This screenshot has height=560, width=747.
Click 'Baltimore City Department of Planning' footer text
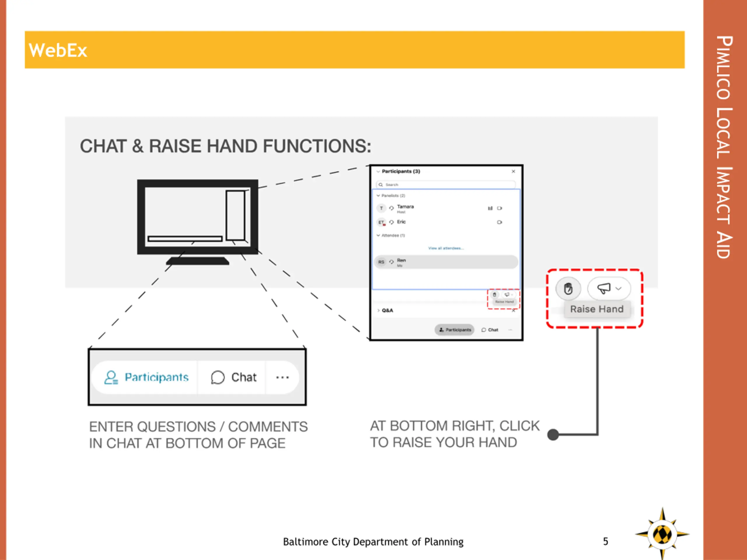[373, 542]
